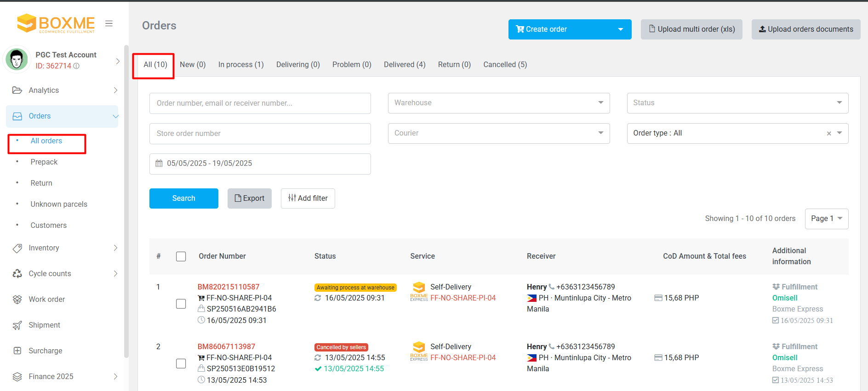
Task: Expand the Status filter dropdown
Action: click(737, 103)
